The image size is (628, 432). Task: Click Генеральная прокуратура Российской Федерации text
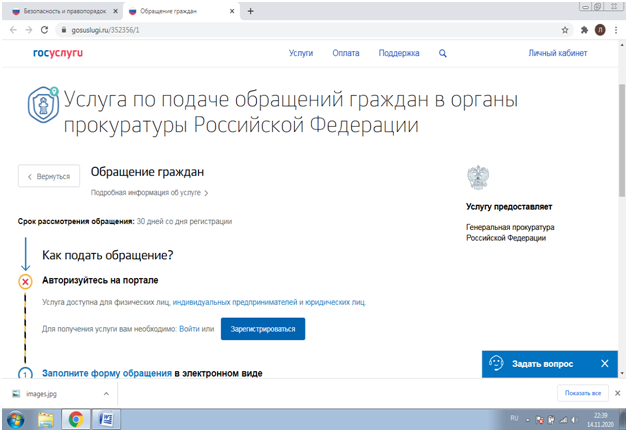[510, 233]
